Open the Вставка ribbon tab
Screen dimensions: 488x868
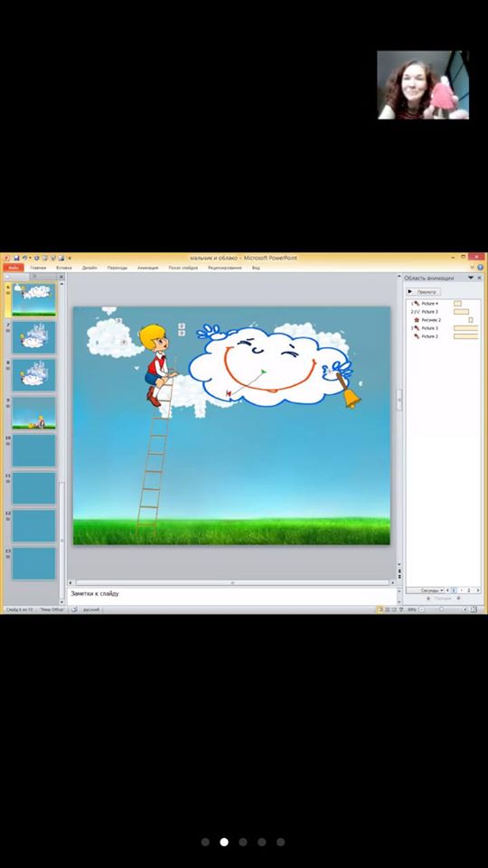click(x=63, y=268)
